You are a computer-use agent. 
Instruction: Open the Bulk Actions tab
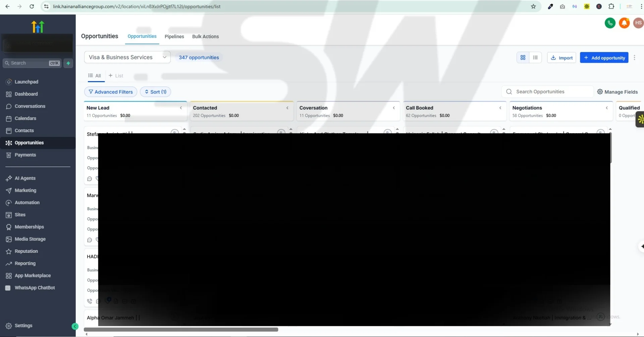click(205, 37)
